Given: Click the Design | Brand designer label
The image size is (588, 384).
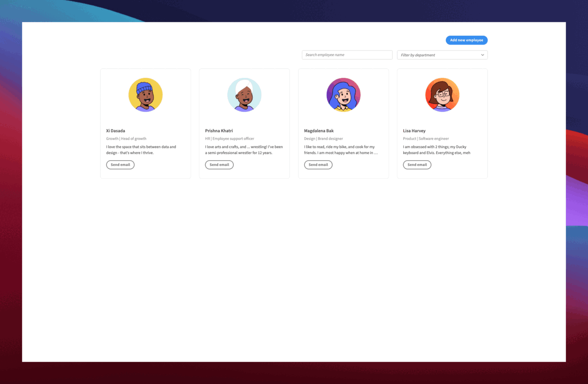Looking at the screenshot, I should [323, 138].
